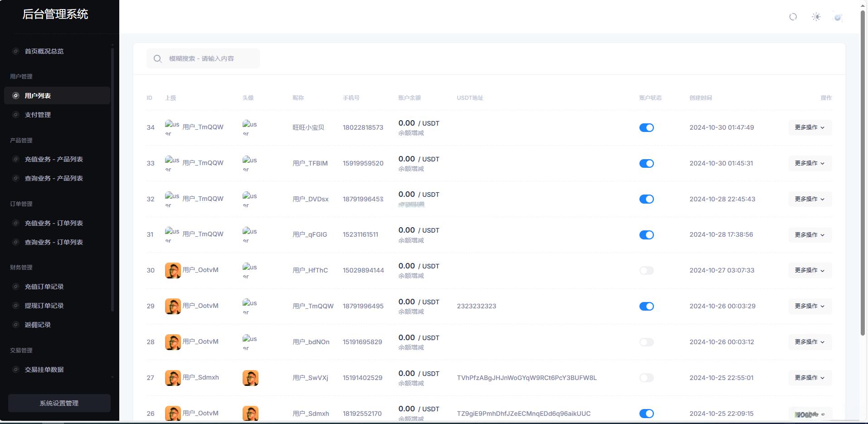Click parent avatar of user ID 30
The width and height of the screenshot is (868, 424).
click(x=173, y=270)
